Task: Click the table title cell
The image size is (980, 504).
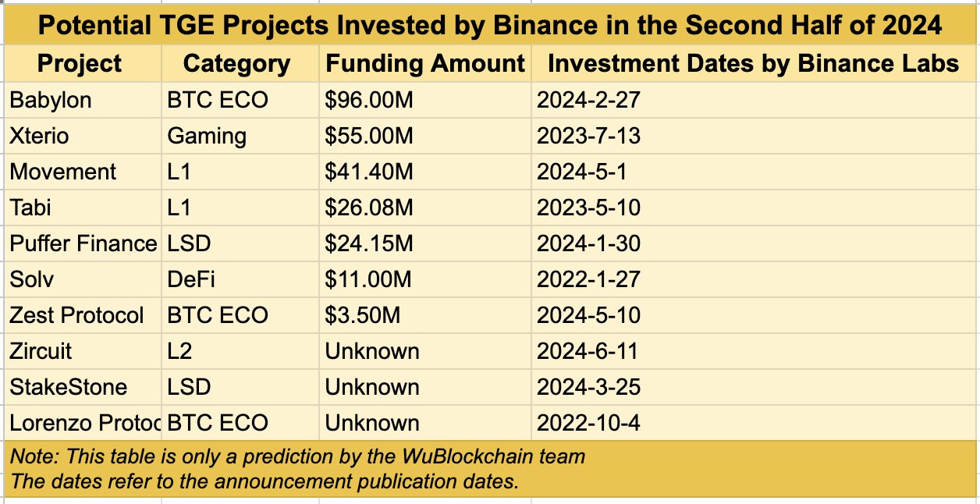Action: pyautogui.click(x=490, y=26)
